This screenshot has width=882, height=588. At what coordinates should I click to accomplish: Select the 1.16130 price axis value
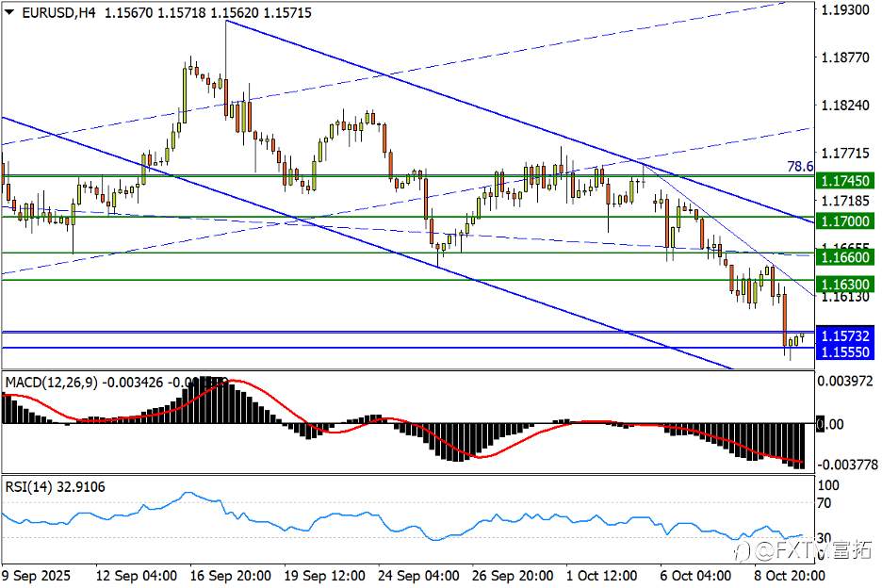coord(845,297)
